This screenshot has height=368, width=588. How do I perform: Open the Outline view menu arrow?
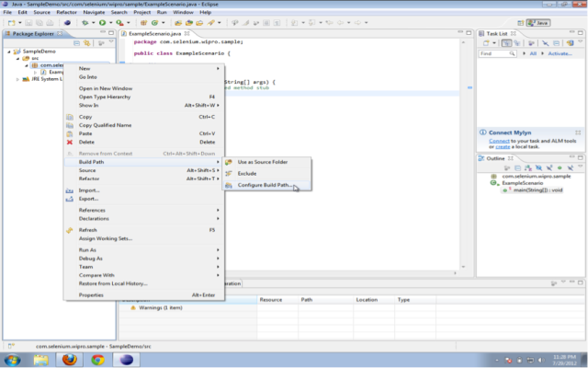(x=581, y=167)
